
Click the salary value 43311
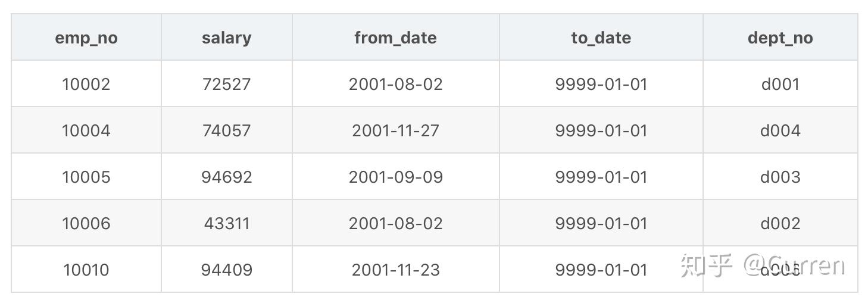226,223
